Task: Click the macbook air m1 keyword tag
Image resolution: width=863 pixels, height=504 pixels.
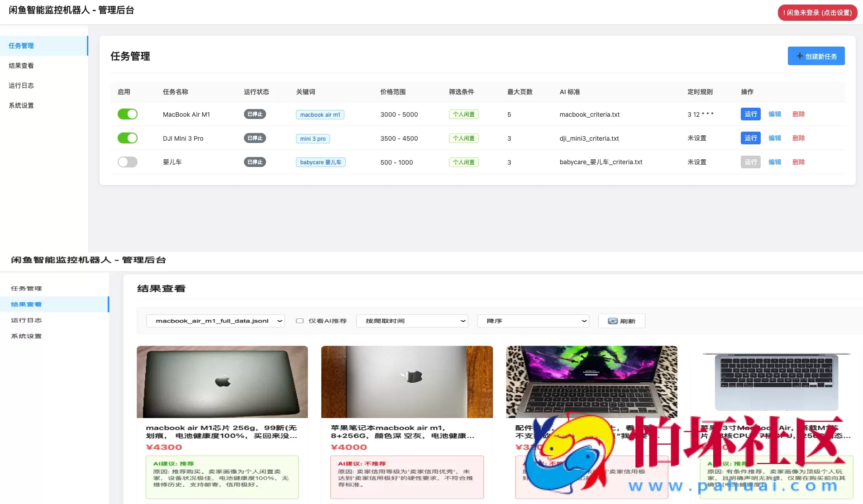Action: coord(319,114)
